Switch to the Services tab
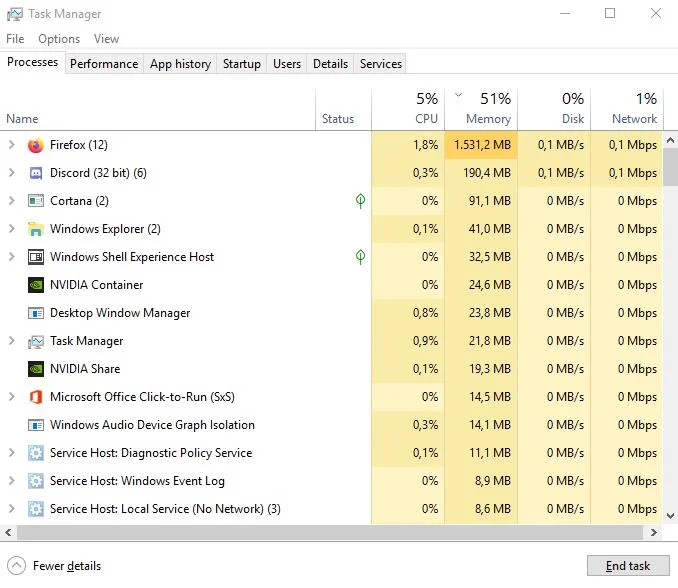This screenshot has height=588, width=678. pos(381,64)
